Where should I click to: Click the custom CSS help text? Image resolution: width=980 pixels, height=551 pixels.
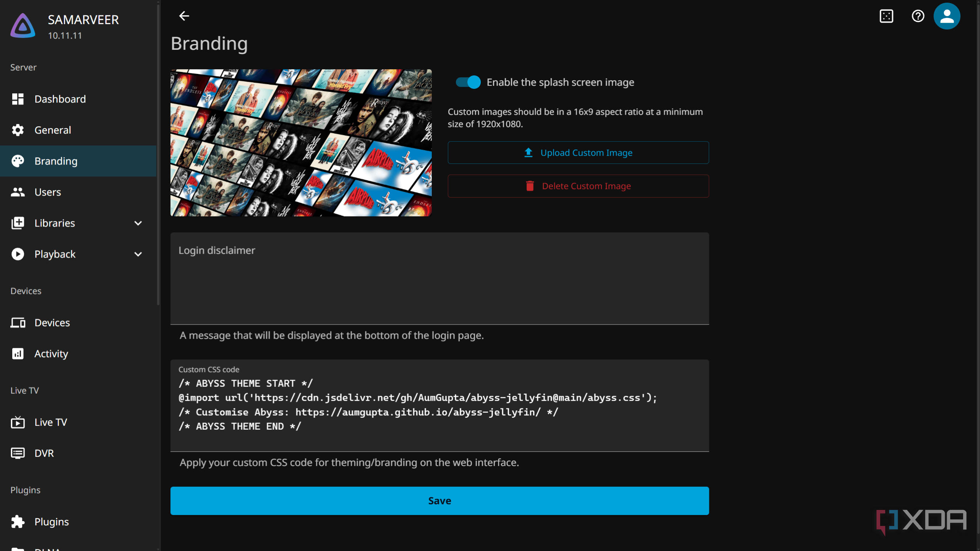[x=349, y=463]
